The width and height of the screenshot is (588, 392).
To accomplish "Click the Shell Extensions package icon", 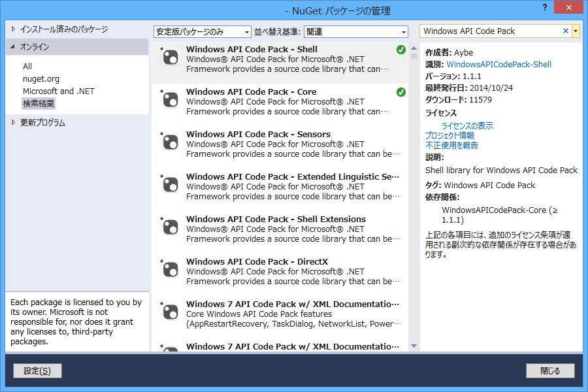I will [170, 227].
